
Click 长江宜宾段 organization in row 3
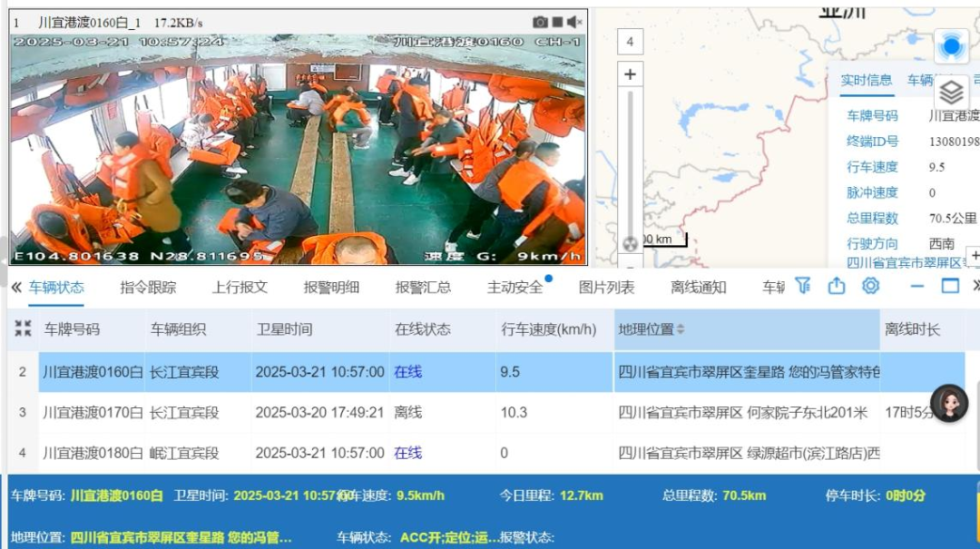(x=183, y=413)
